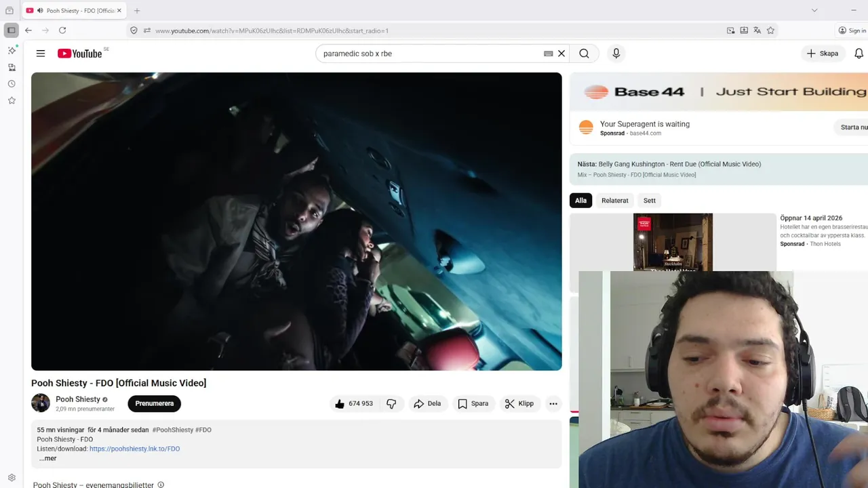Viewport: 868px width, 488px height.
Task: Open Pooh Shiesty channel avatar
Action: click(x=41, y=403)
